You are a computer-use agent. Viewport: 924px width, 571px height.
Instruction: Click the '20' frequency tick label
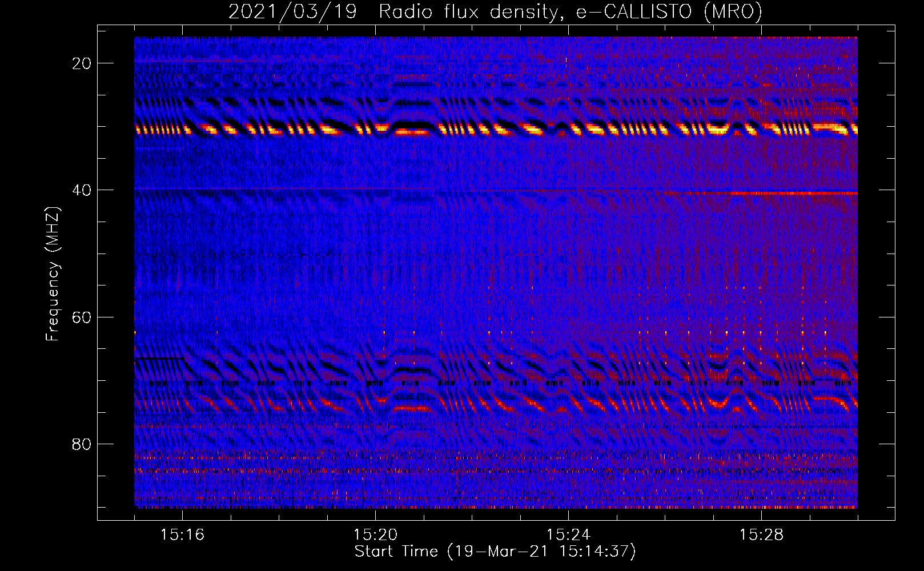point(82,63)
